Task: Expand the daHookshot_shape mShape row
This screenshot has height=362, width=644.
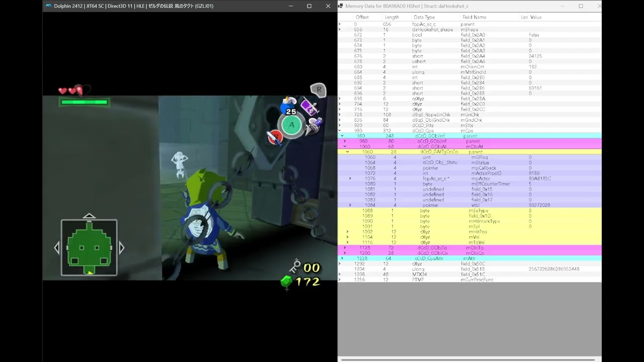Action: click(340, 30)
